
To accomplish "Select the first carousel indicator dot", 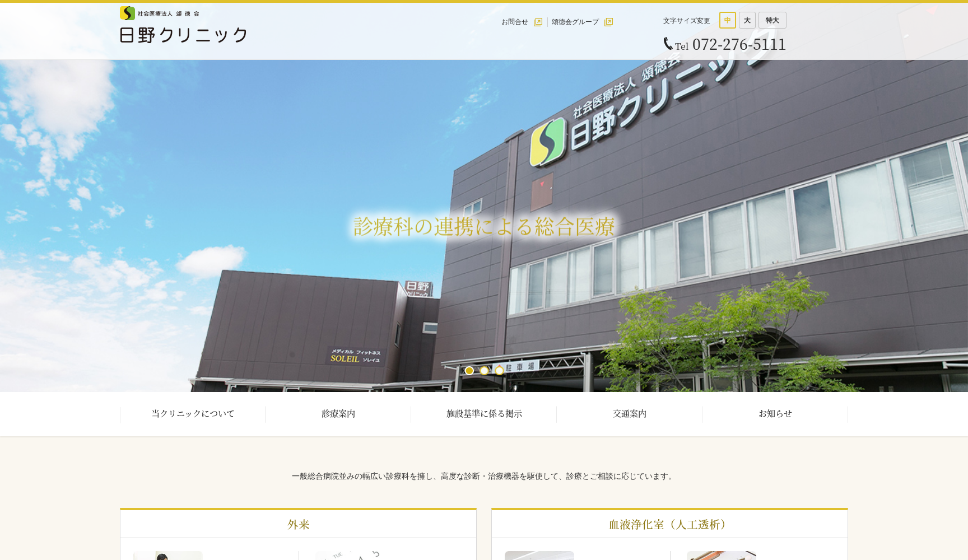I will [x=469, y=371].
